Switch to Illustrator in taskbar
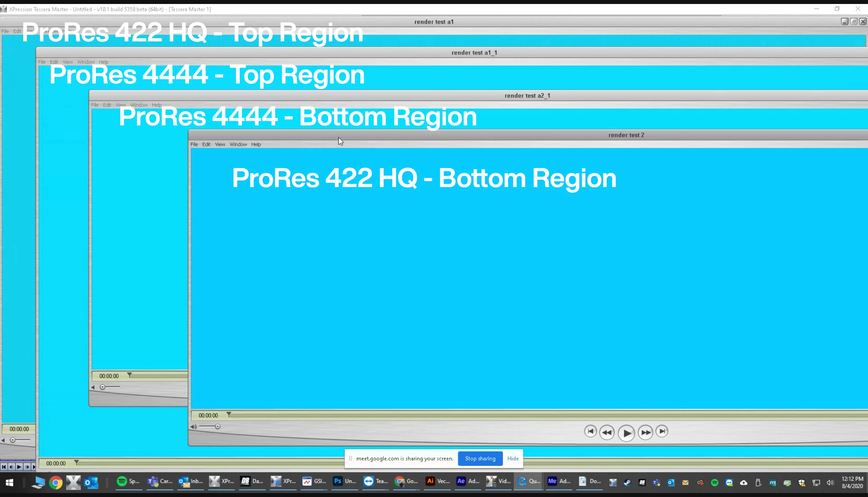Image resolution: width=868 pixels, height=497 pixels. click(x=437, y=482)
